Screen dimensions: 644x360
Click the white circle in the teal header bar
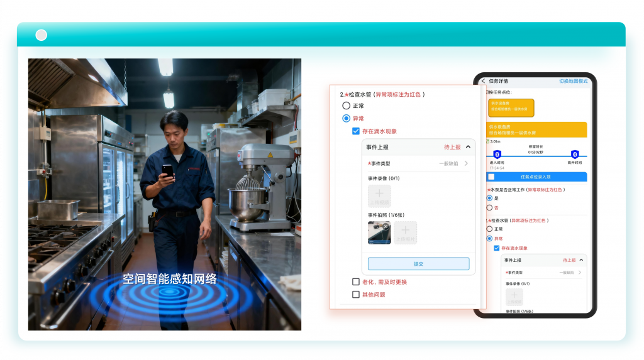tap(42, 35)
